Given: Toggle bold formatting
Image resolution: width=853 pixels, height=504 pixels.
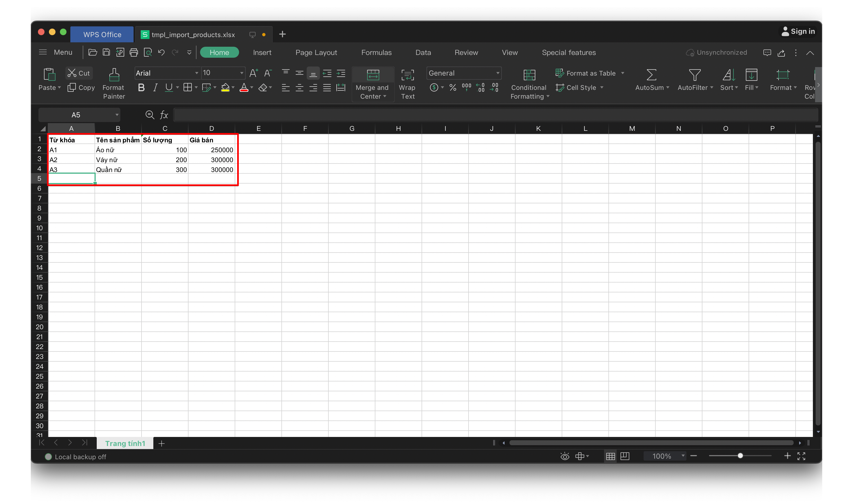Looking at the screenshot, I should point(141,88).
